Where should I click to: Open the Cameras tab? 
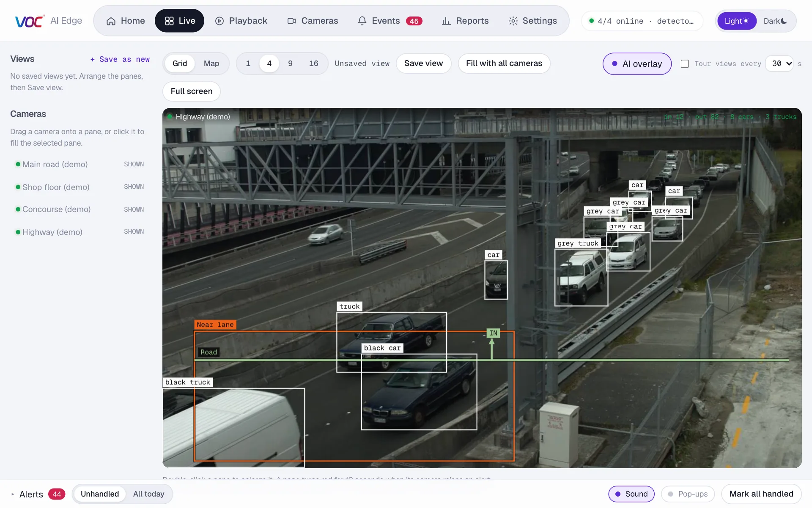point(313,21)
